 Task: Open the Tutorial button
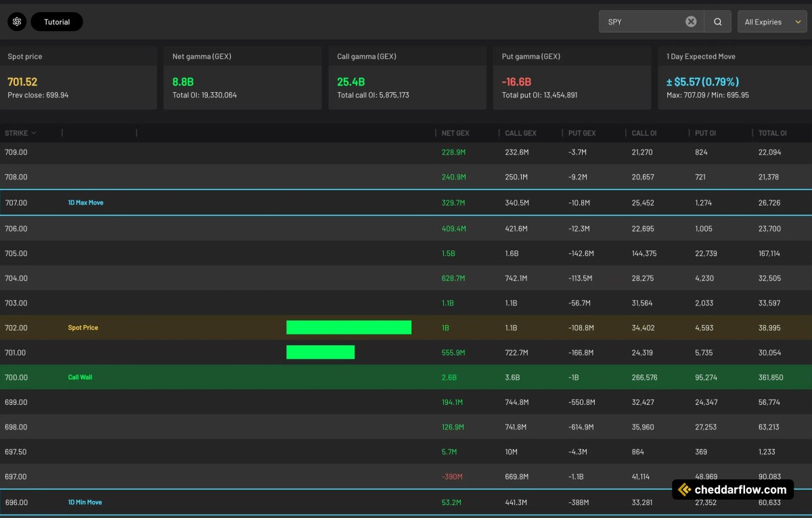click(x=57, y=22)
